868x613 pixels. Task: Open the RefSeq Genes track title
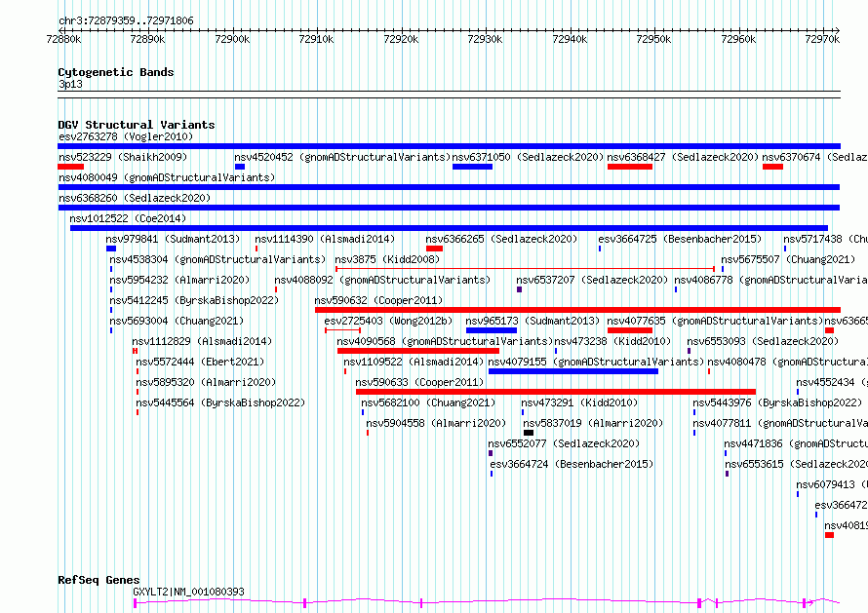click(x=99, y=581)
